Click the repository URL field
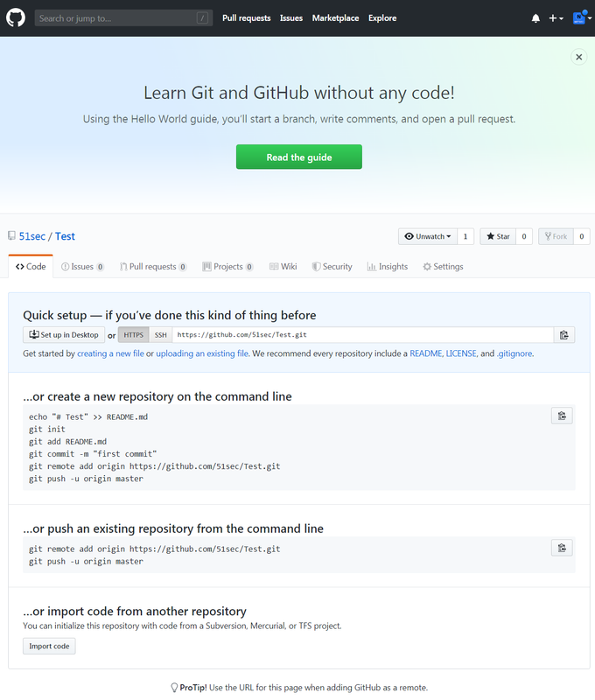Image resolution: width=595 pixels, height=700 pixels. (363, 335)
